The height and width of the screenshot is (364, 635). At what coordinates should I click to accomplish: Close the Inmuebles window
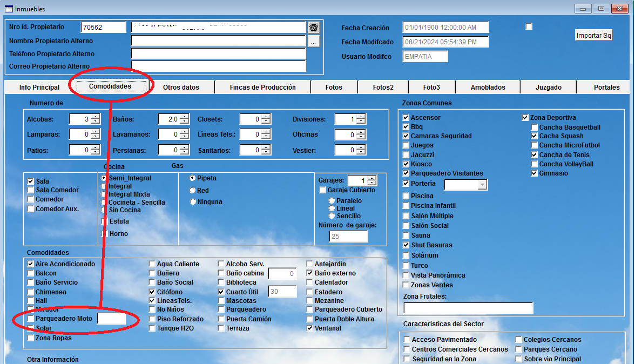[x=620, y=9]
